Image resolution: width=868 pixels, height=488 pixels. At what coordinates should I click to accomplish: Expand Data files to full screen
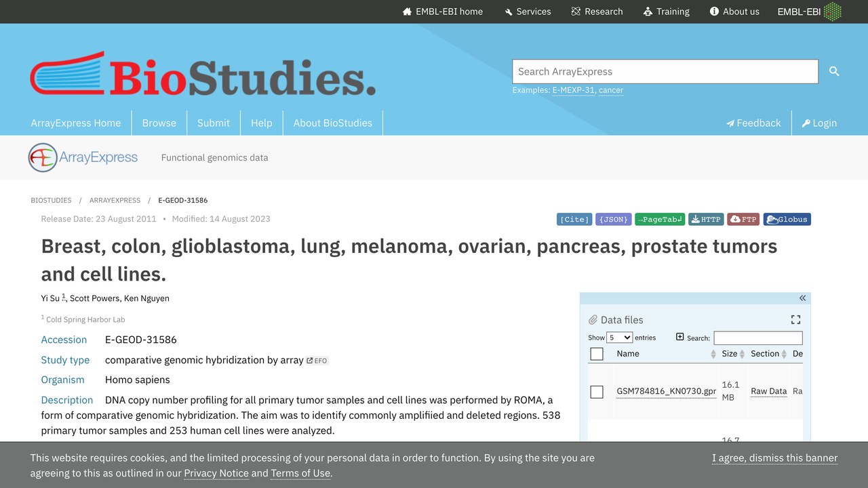click(795, 320)
